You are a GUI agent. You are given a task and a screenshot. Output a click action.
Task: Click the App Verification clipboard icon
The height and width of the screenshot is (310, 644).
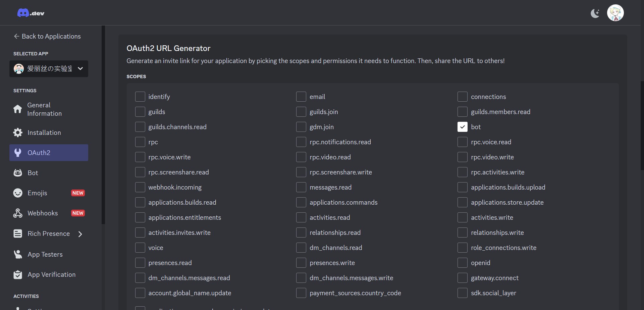[18, 274]
